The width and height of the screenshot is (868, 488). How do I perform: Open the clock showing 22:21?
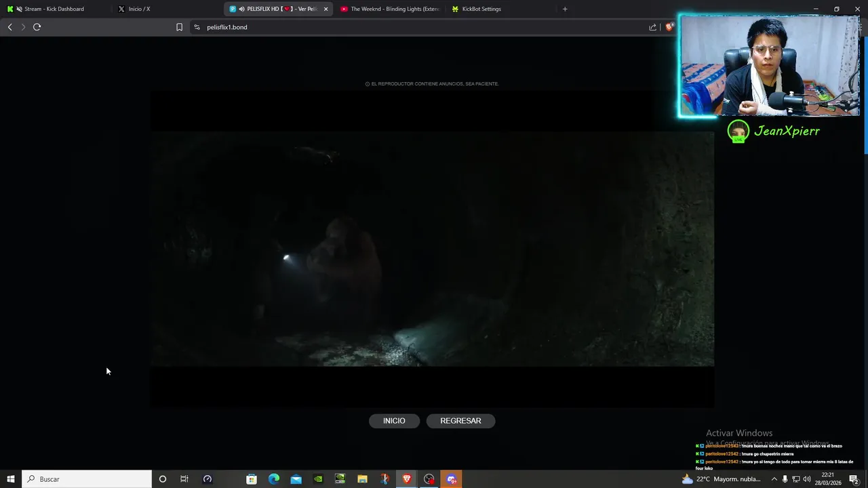tap(829, 479)
